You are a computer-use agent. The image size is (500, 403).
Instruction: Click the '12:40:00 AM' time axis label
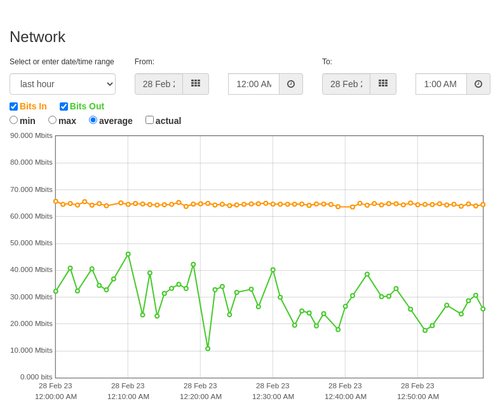pos(345,397)
